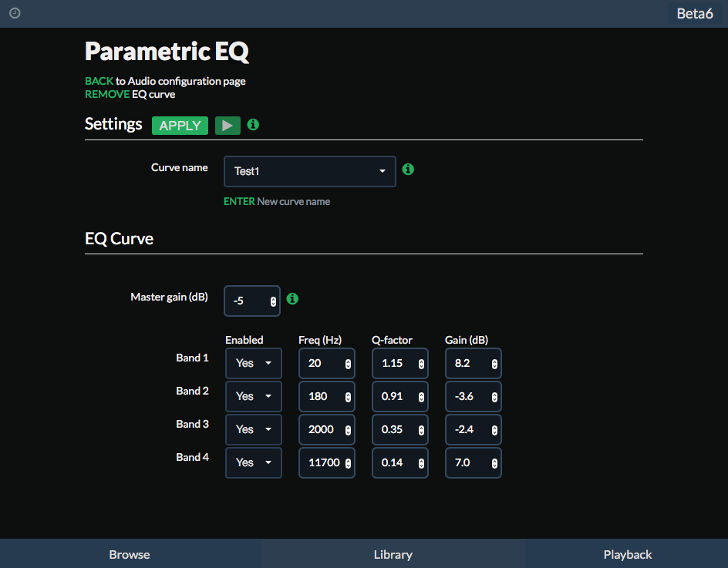Click the Q-factor column header
The width and height of the screenshot is (728, 568).
click(x=392, y=340)
